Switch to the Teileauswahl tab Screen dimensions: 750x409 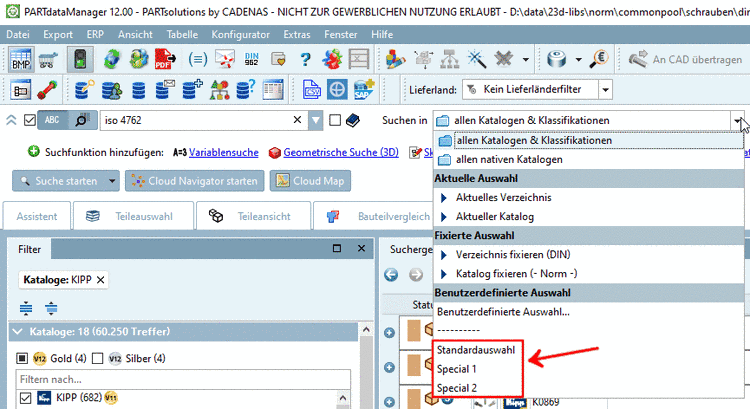tap(133, 216)
